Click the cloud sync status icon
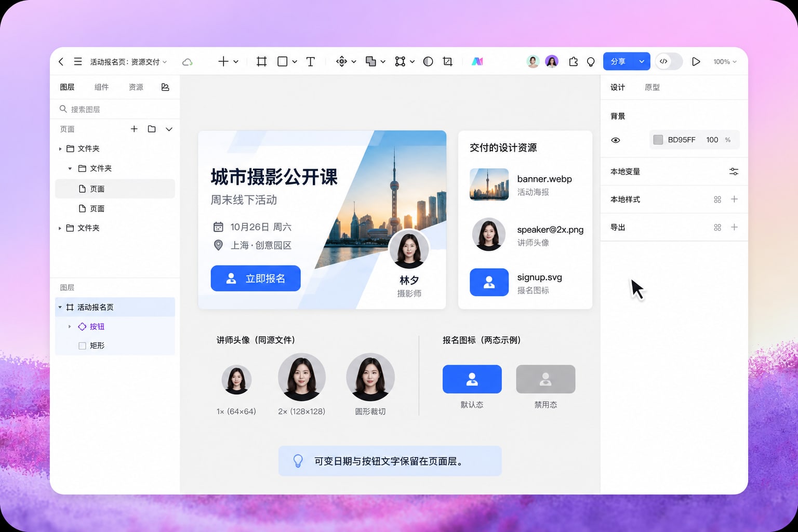798x532 pixels. coord(188,62)
